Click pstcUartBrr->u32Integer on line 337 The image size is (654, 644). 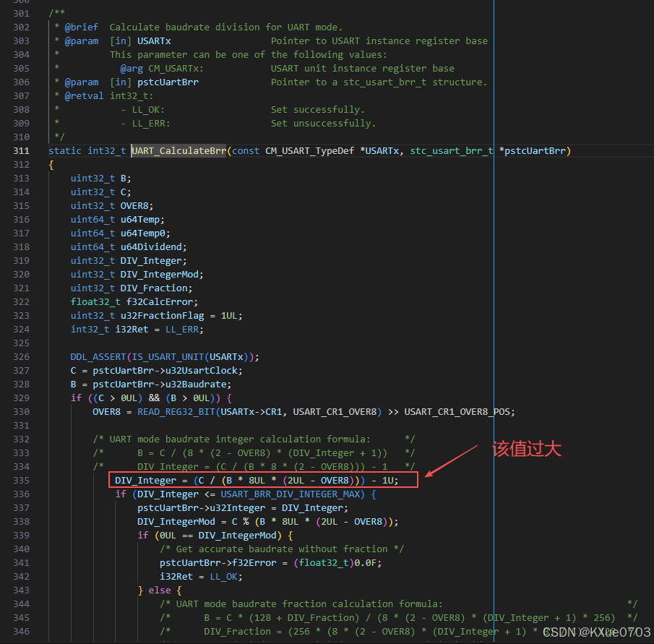201,508
